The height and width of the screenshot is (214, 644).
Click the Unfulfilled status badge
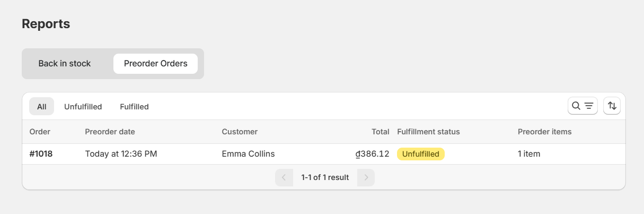tap(421, 154)
